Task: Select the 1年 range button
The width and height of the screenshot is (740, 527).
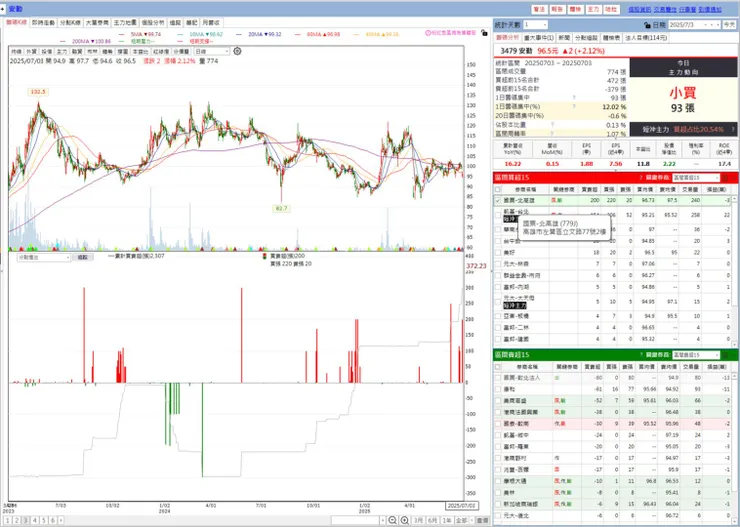Action: pyautogui.click(x=446, y=520)
